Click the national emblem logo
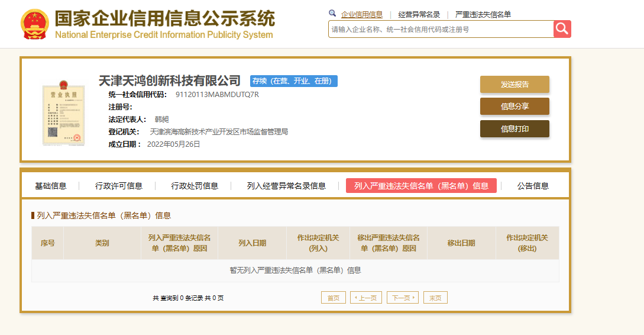644x335 pixels. 35,25
